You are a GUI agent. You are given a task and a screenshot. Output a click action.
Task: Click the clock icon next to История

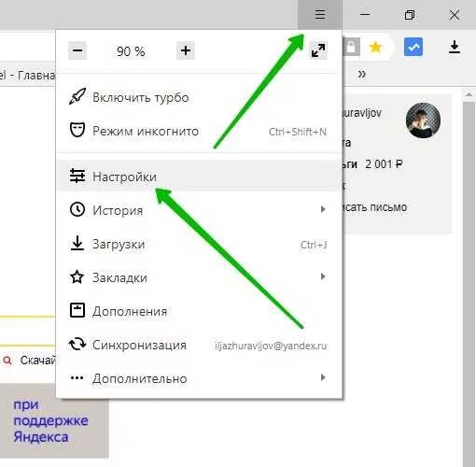point(77,209)
